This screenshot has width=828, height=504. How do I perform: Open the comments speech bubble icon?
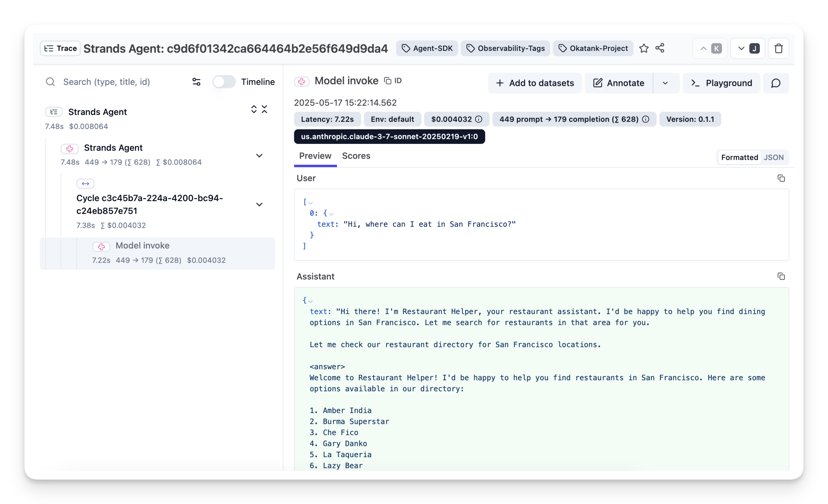776,83
